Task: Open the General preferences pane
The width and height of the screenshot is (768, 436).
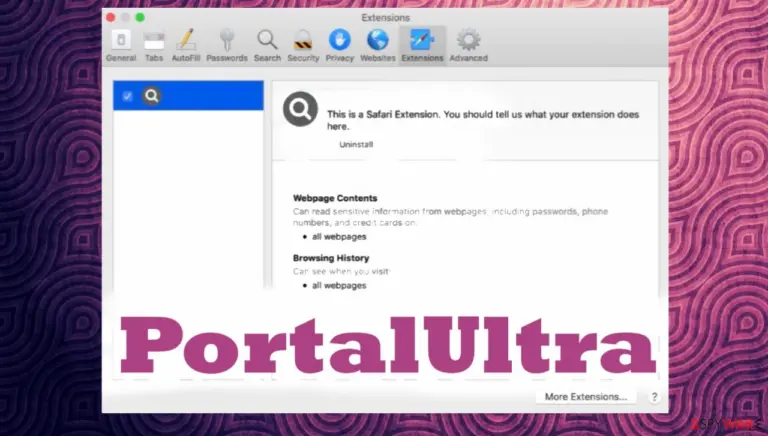Action: click(120, 46)
